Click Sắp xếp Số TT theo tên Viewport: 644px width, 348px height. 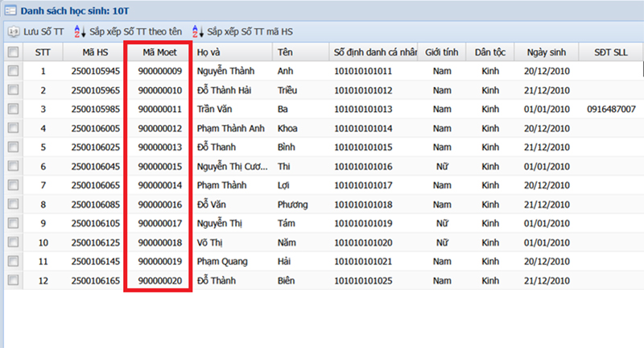coord(128,31)
